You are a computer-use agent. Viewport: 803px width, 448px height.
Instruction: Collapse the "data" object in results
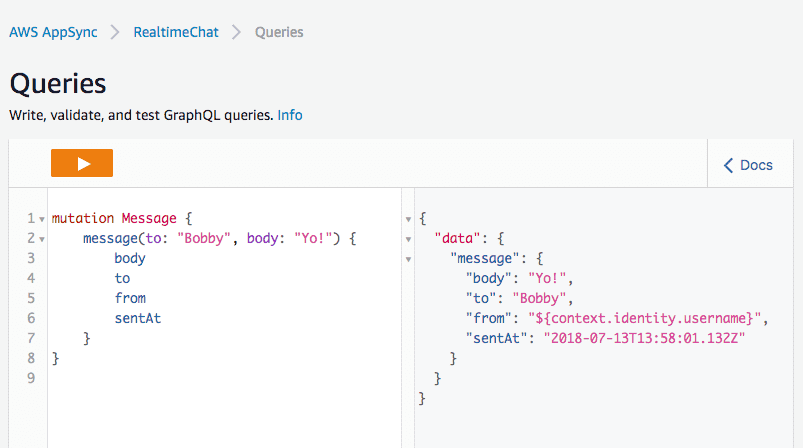[408, 239]
